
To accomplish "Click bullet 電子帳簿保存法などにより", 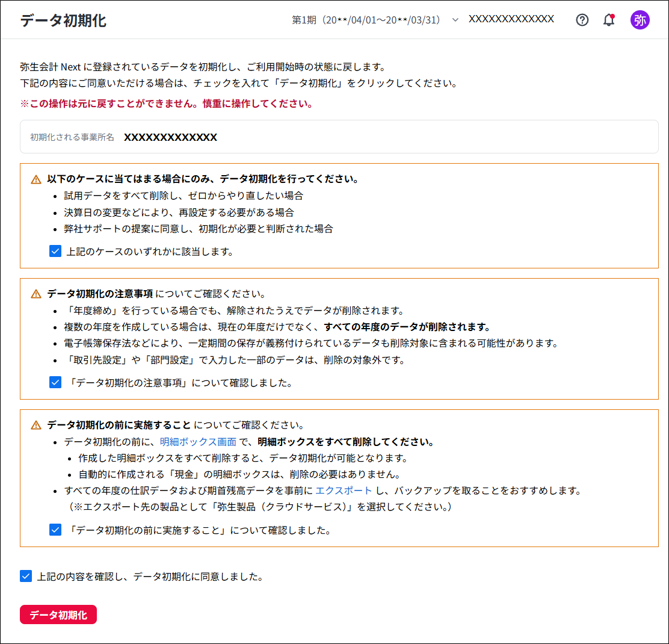I will [311, 343].
